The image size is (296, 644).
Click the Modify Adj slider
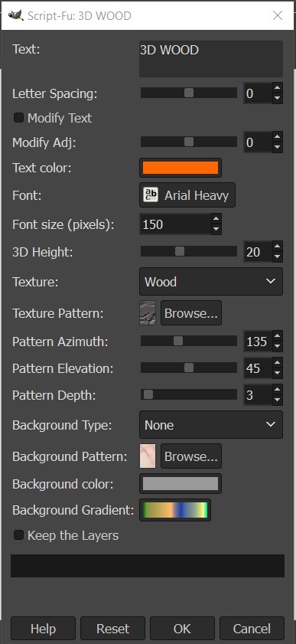189,142
